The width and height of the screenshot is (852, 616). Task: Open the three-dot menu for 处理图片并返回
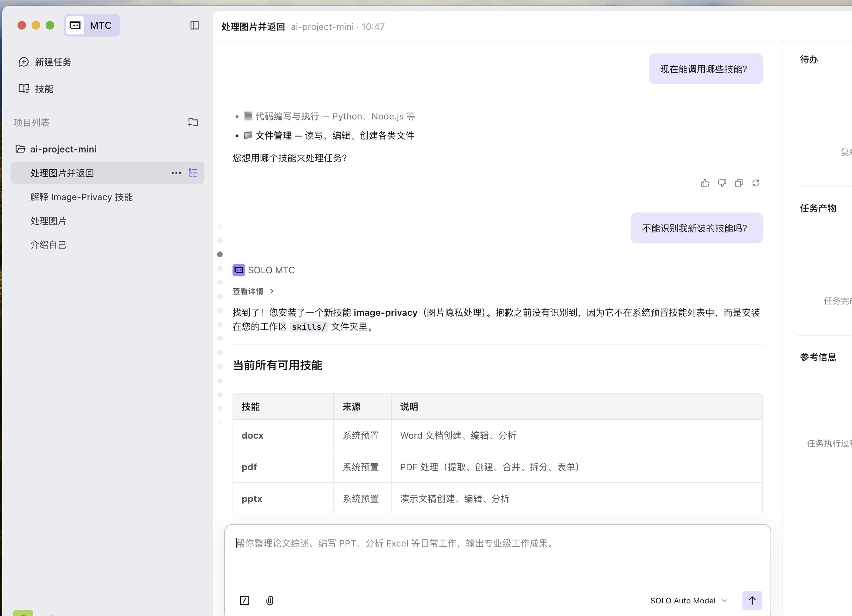[176, 173]
